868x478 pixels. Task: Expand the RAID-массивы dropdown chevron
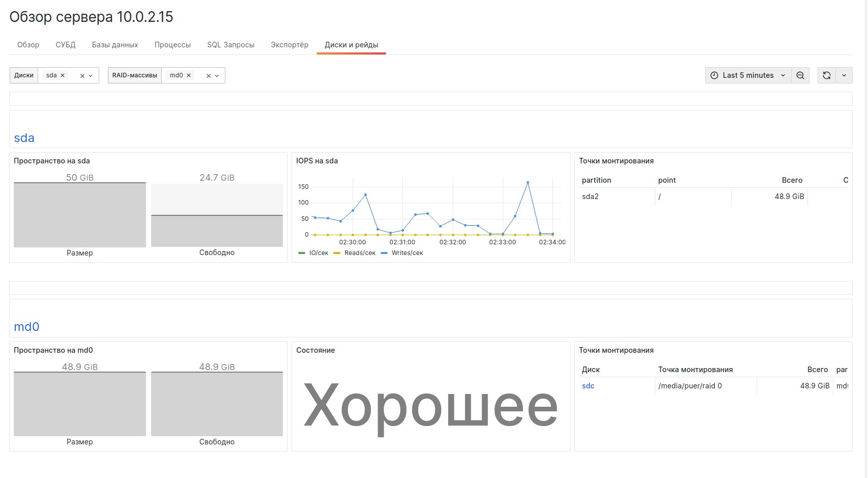click(217, 76)
